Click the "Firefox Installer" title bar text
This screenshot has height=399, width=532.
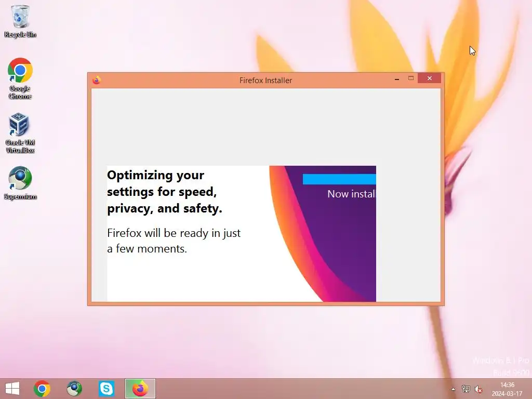click(x=265, y=81)
